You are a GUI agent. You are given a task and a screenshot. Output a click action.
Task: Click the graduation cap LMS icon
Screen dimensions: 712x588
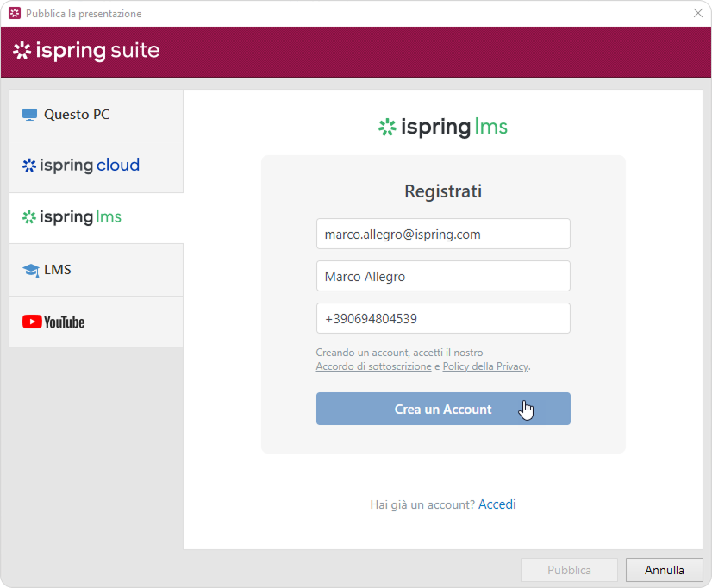click(31, 270)
